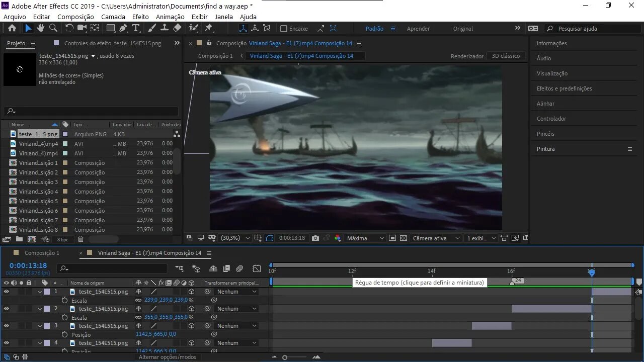
Task: Hide layer 1 teste_154E515.png with eye
Action: [x=7, y=292]
